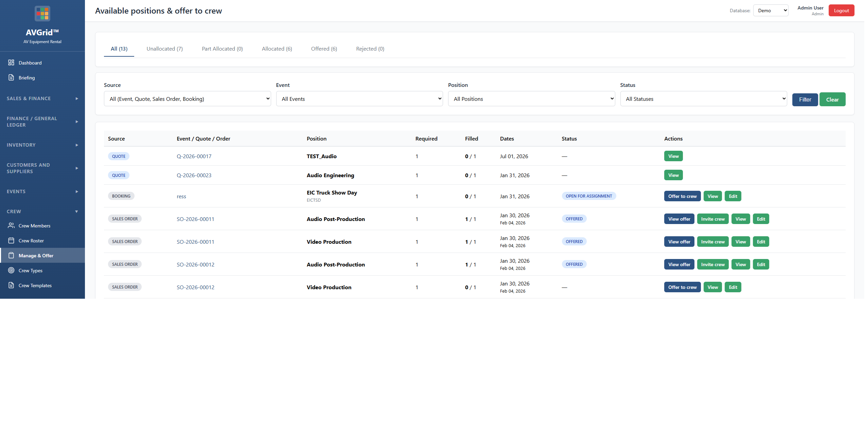Open the All Statuses dropdown
The height and width of the screenshot is (444, 868).
pos(703,99)
